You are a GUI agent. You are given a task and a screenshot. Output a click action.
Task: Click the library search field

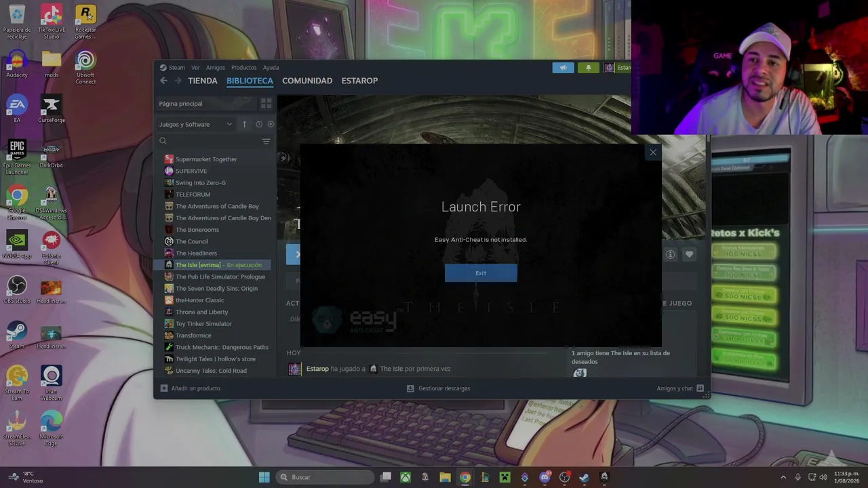tap(208, 141)
